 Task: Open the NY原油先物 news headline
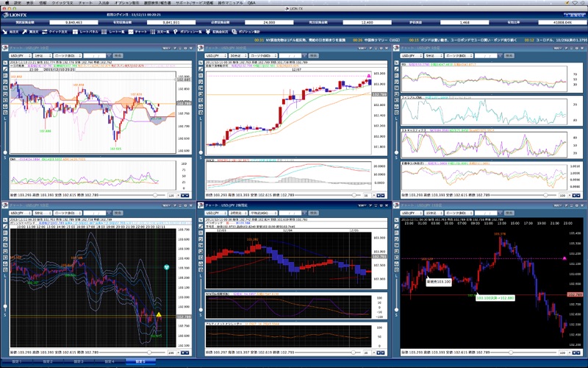[306, 40]
